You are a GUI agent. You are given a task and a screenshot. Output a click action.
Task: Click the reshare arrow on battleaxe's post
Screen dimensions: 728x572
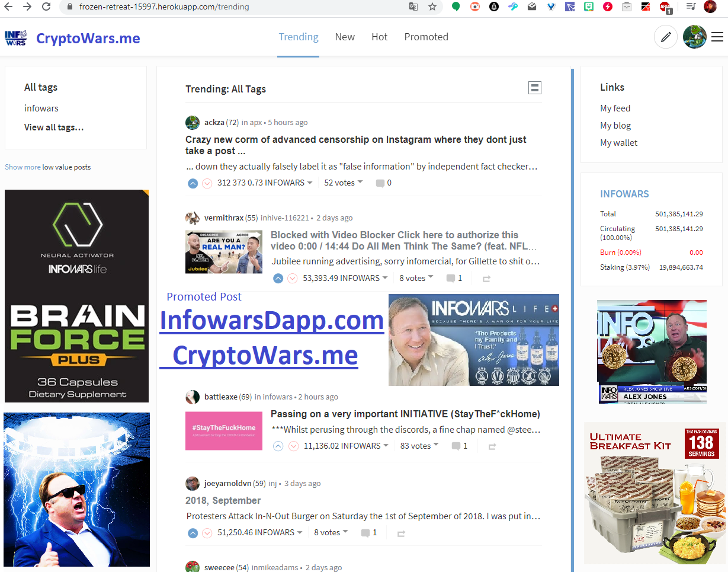tap(492, 446)
